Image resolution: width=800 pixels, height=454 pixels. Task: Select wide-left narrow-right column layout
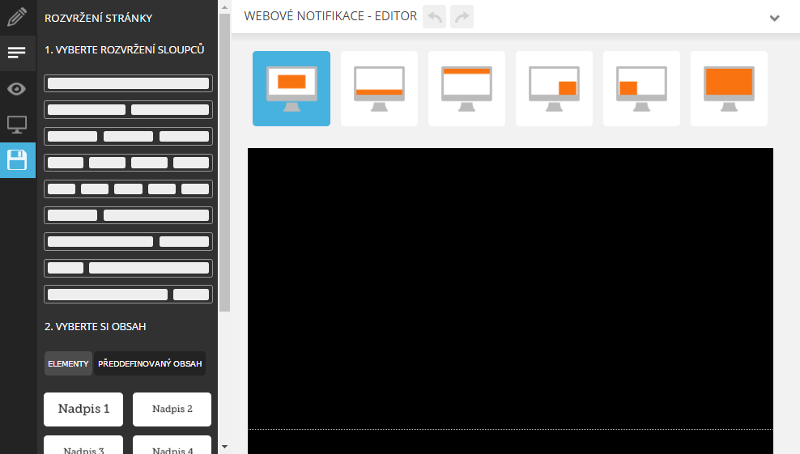[x=128, y=294]
